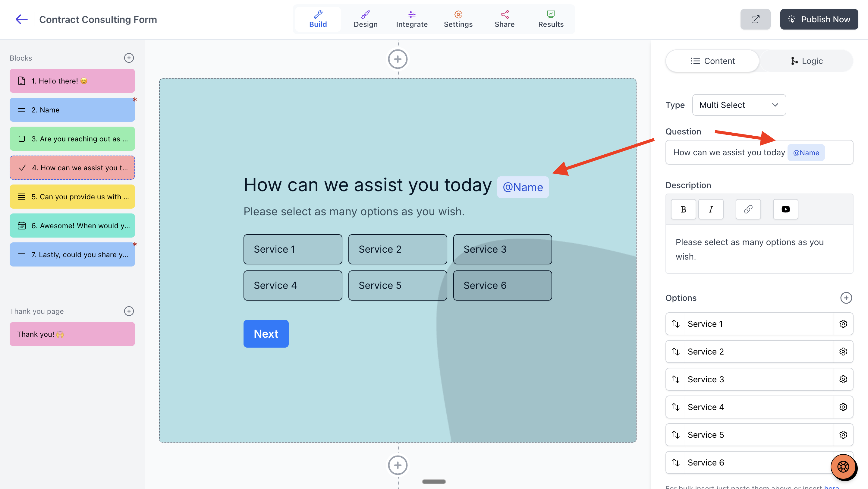The height and width of the screenshot is (489, 868).
Task: Switch to the Logic panel tab
Action: tap(806, 61)
